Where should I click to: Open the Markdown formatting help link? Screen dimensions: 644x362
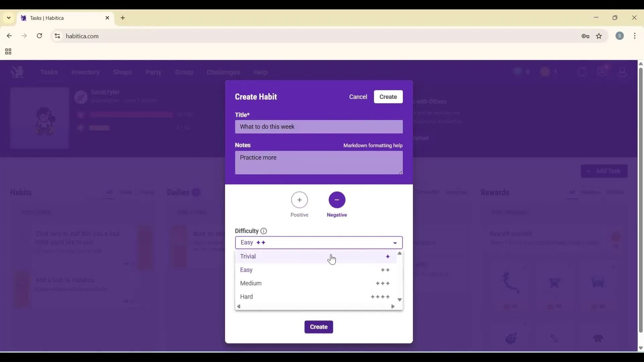(373, 145)
